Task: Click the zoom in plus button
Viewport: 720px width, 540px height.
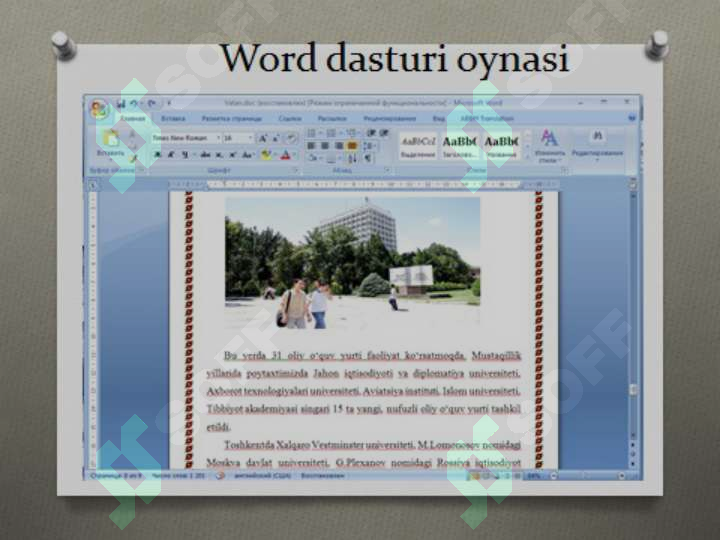Action: (621, 476)
